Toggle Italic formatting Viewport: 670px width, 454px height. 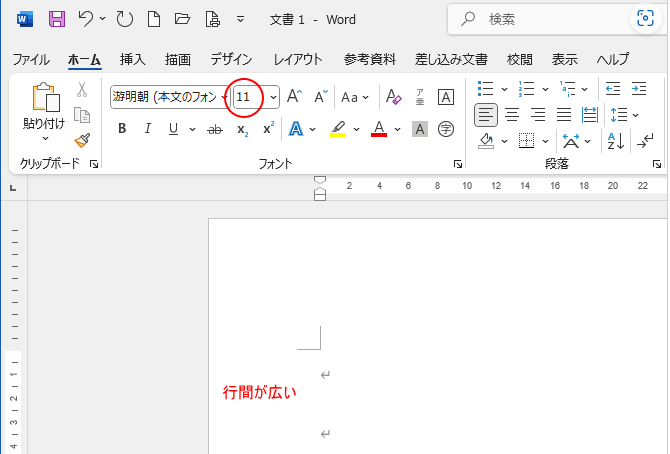coord(148,129)
